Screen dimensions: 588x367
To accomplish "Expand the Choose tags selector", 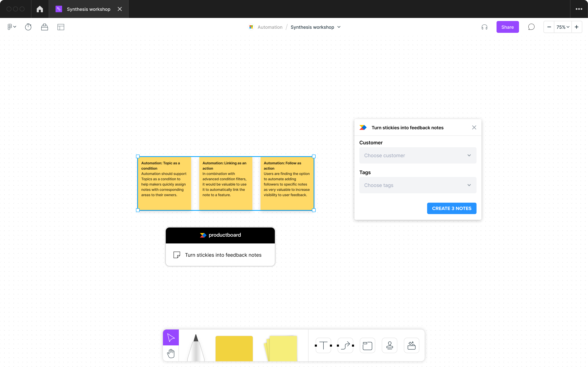I will [418, 185].
